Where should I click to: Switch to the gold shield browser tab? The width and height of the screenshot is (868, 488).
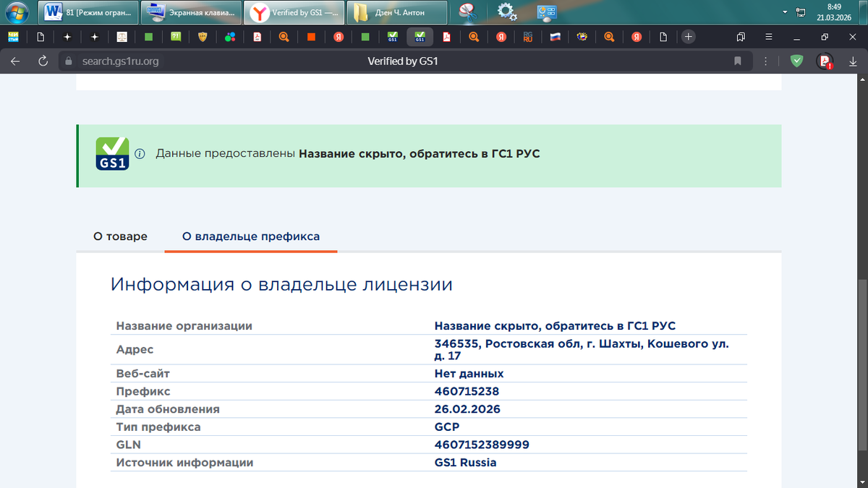tap(203, 36)
